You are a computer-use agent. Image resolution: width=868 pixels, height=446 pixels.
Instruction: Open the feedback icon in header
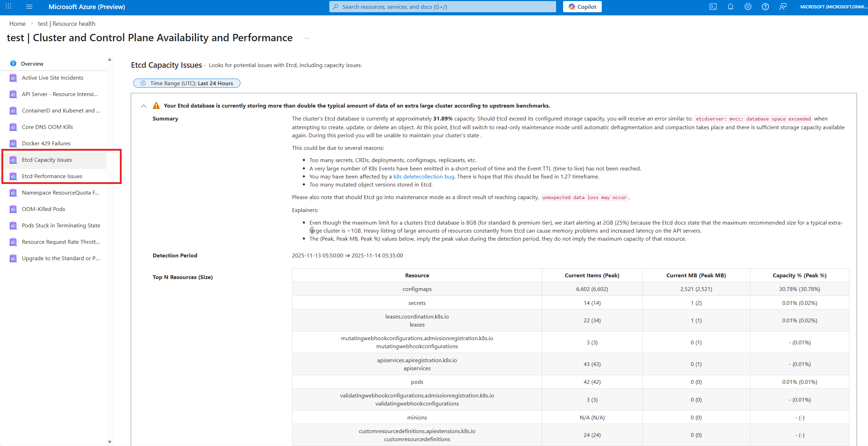point(783,7)
